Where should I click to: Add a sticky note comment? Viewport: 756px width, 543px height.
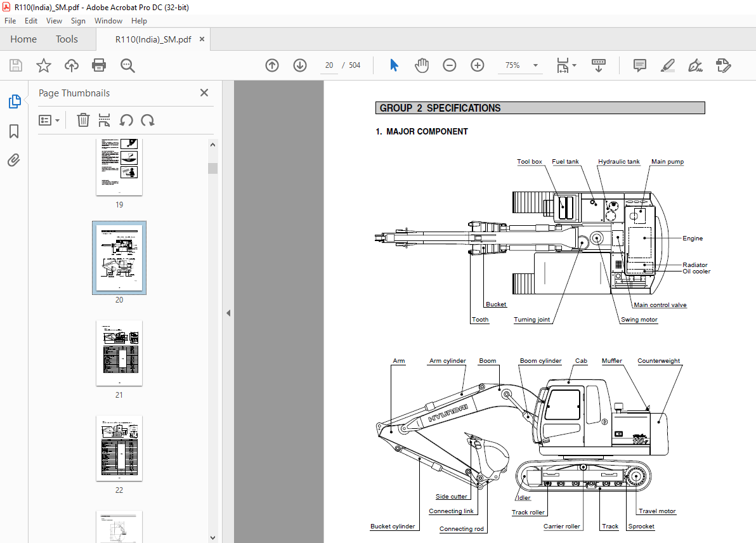tap(640, 65)
